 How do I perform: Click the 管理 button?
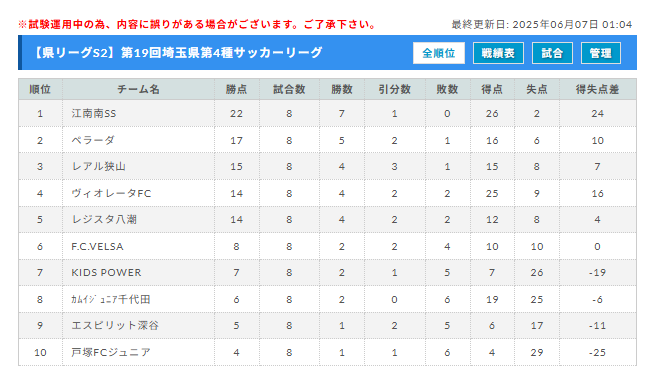tap(601, 53)
